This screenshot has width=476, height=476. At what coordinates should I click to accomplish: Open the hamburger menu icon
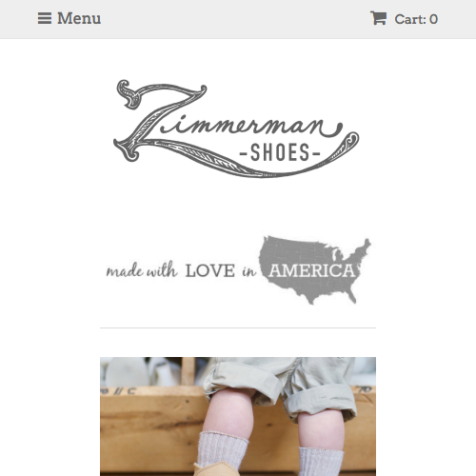tap(45, 18)
